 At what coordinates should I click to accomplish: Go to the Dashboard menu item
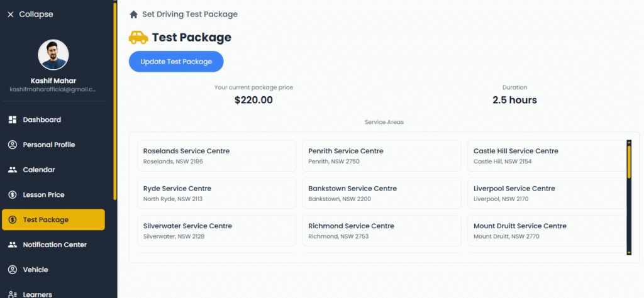42,119
